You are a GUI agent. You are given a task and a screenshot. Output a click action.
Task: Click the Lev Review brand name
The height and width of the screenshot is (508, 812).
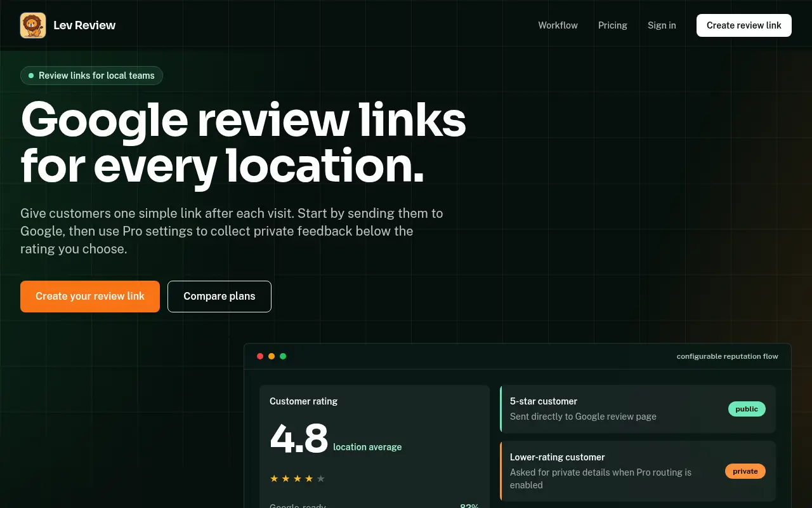pos(84,25)
